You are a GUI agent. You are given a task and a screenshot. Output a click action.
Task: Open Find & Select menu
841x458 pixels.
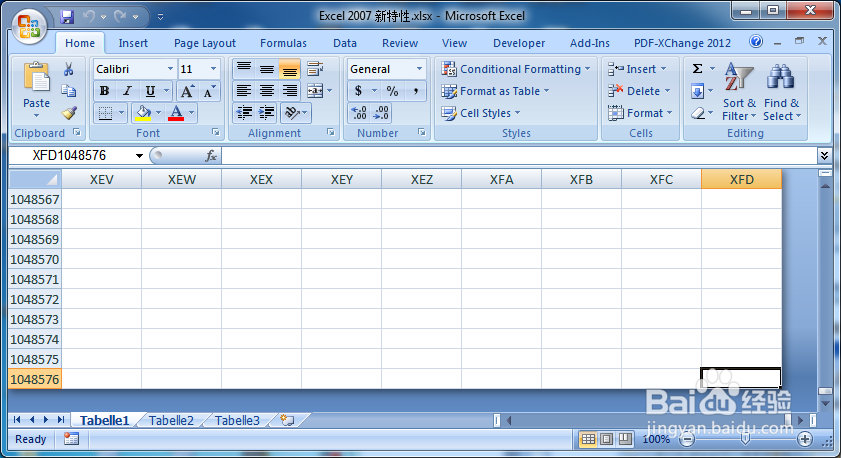click(x=781, y=92)
